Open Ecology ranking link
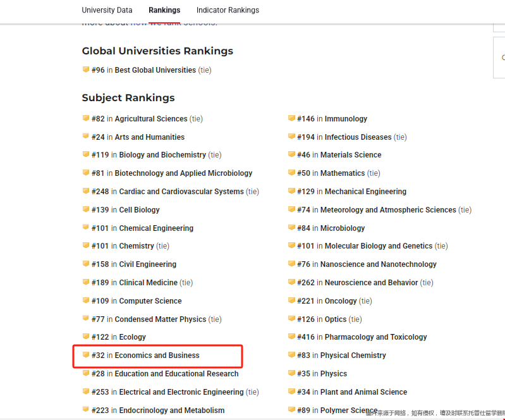 point(132,337)
